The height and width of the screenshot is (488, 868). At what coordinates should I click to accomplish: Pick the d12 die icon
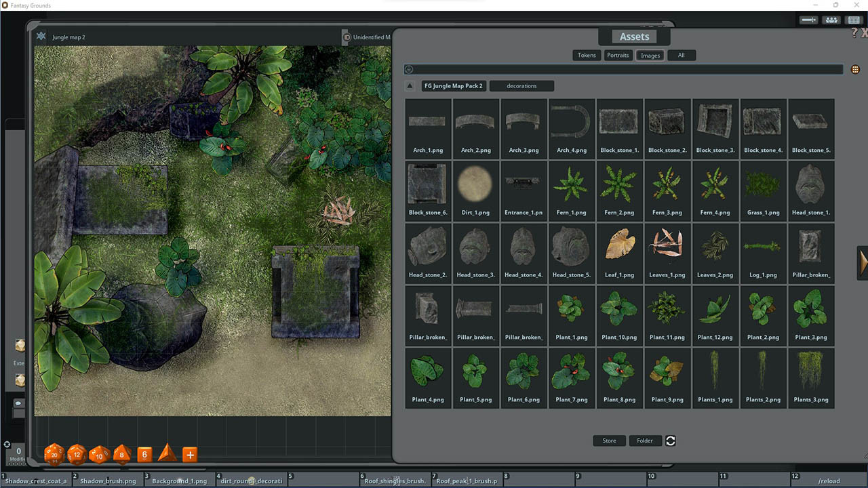pyautogui.click(x=77, y=454)
